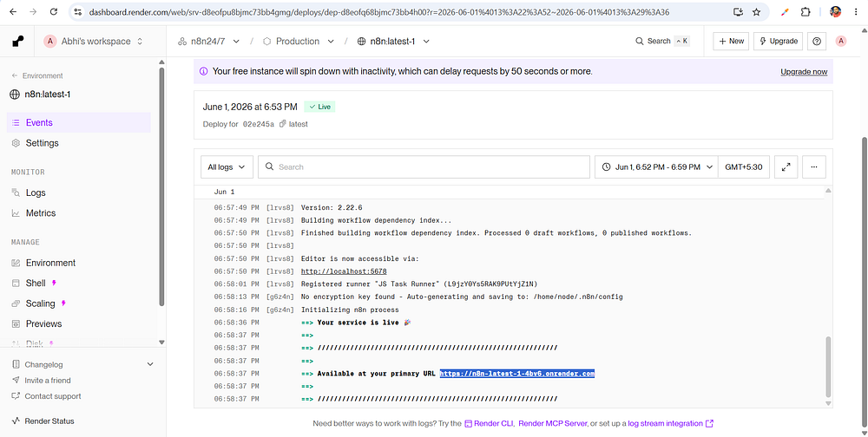868x437 pixels.
Task: Click 'Initializing n8n process' log line
Action: coord(350,310)
